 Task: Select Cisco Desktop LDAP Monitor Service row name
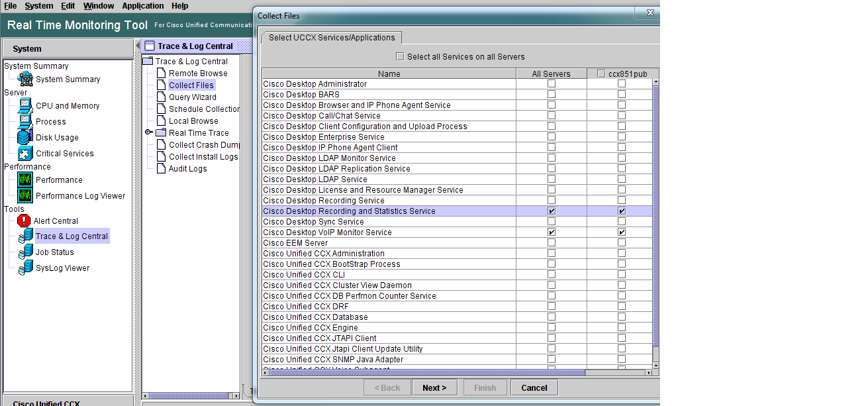[x=329, y=158]
